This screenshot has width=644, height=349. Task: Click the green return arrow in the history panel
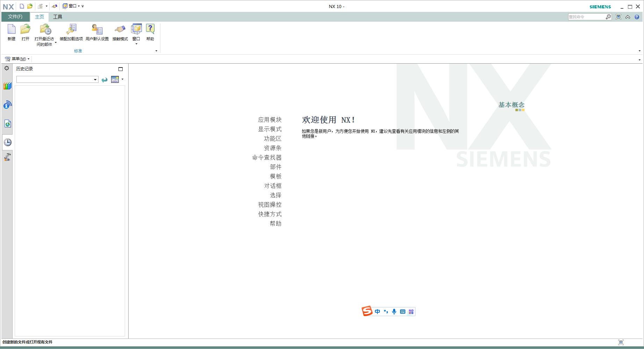[x=104, y=80]
